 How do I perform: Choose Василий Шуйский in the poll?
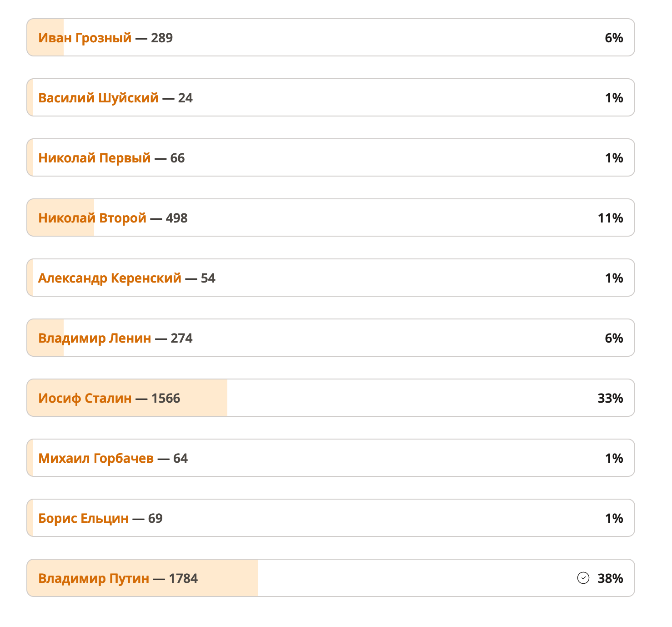pos(331,97)
